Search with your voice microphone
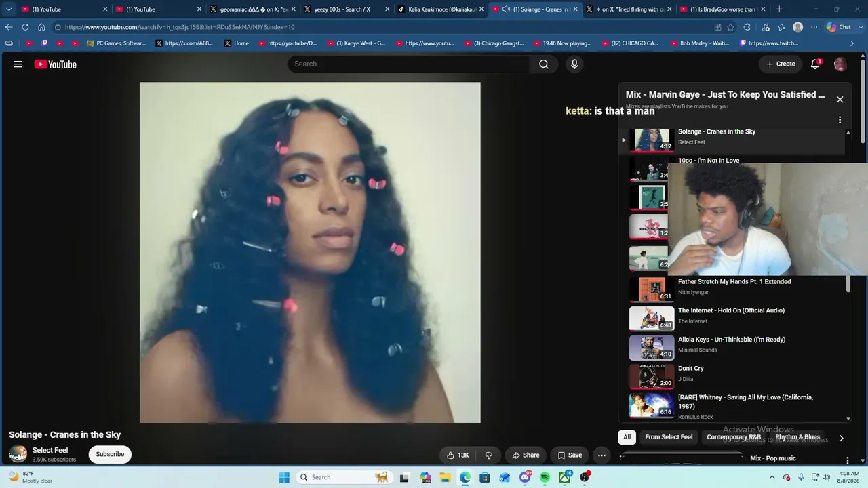868x488 pixels. coord(574,64)
